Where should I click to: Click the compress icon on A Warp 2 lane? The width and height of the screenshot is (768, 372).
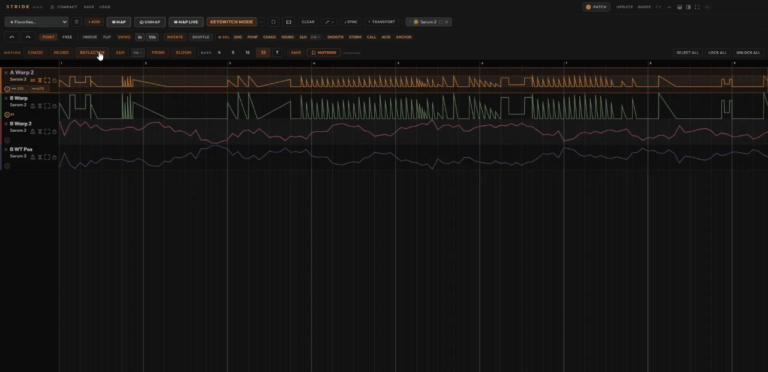[x=40, y=80]
